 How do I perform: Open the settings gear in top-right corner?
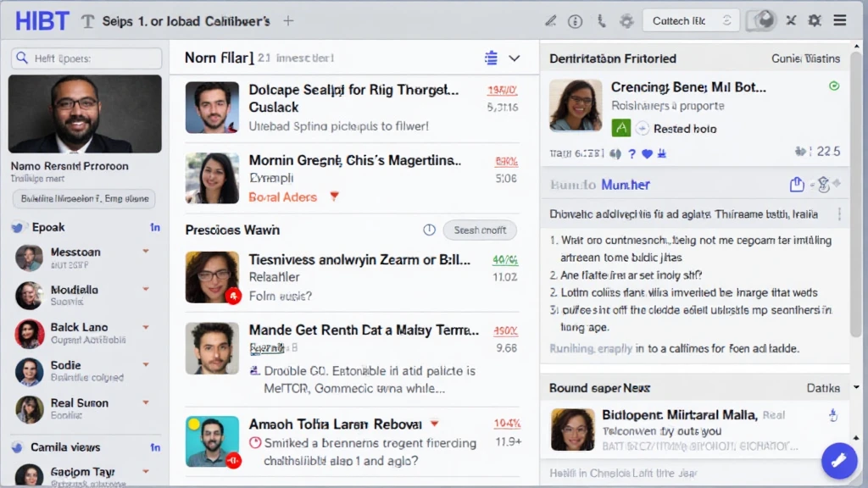815,20
